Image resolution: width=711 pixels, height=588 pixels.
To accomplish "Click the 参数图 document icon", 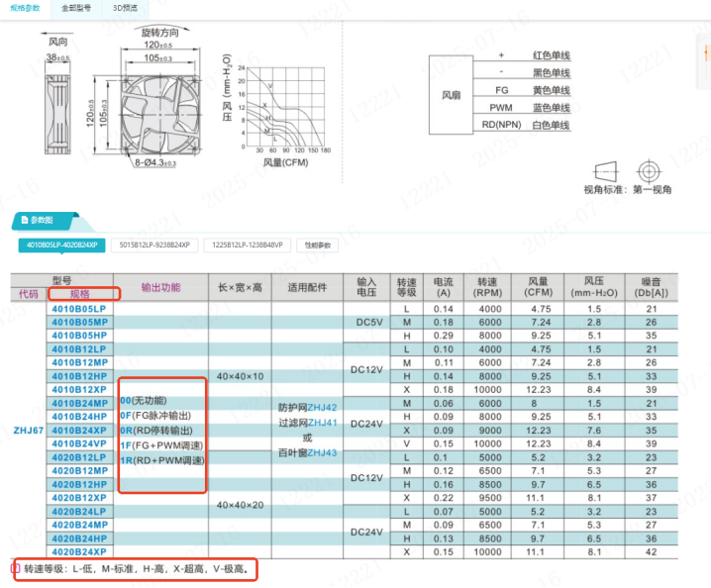I will point(20,220).
